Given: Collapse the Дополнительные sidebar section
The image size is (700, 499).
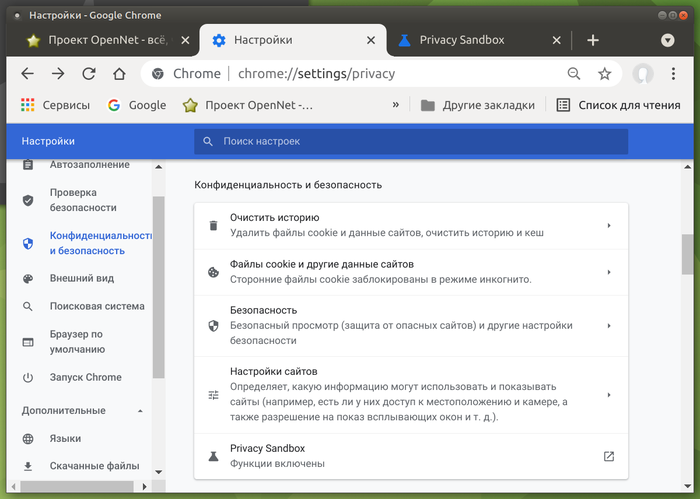Looking at the screenshot, I should (140, 411).
